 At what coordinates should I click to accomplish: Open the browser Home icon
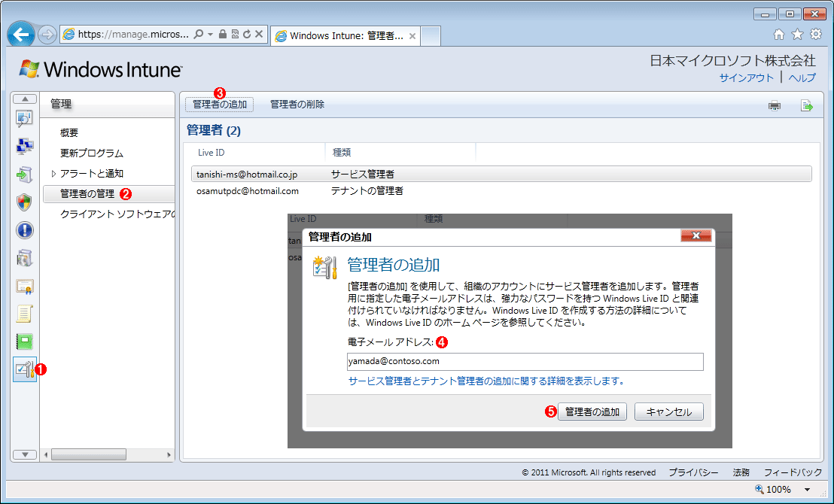coord(779,35)
